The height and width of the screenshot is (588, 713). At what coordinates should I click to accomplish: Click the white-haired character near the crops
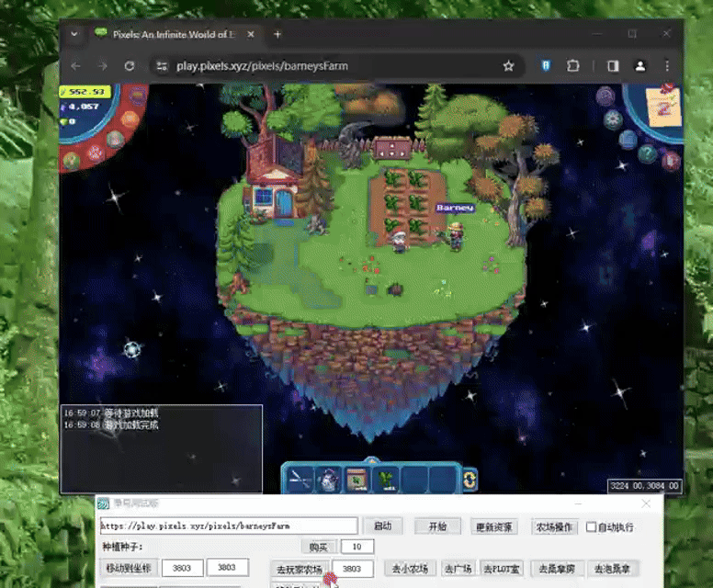pyautogui.click(x=399, y=242)
